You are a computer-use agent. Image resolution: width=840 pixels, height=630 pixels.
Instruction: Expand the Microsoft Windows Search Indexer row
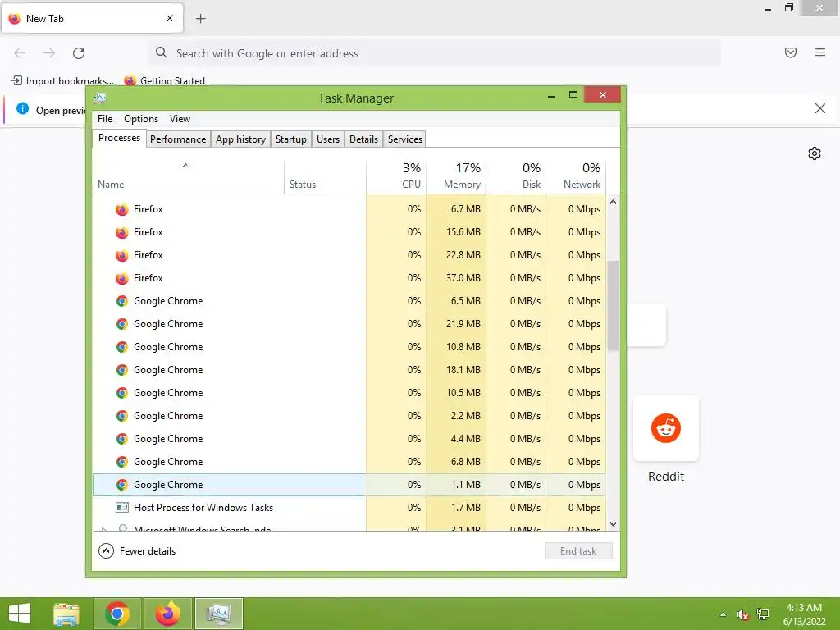(104, 529)
